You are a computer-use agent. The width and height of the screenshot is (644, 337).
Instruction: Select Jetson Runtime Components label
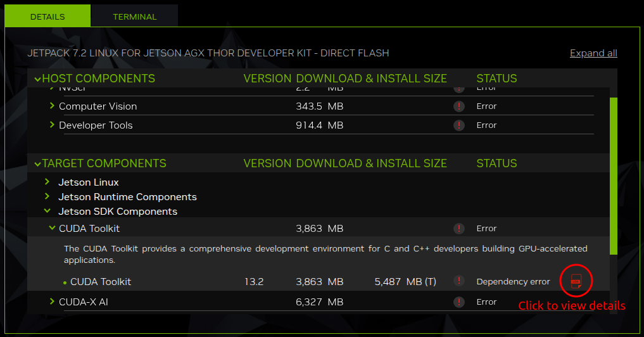[x=127, y=197]
